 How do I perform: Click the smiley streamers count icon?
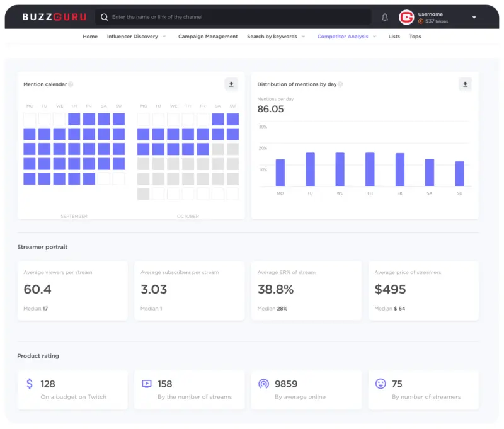pyautogui.click(x=381, y=384)
